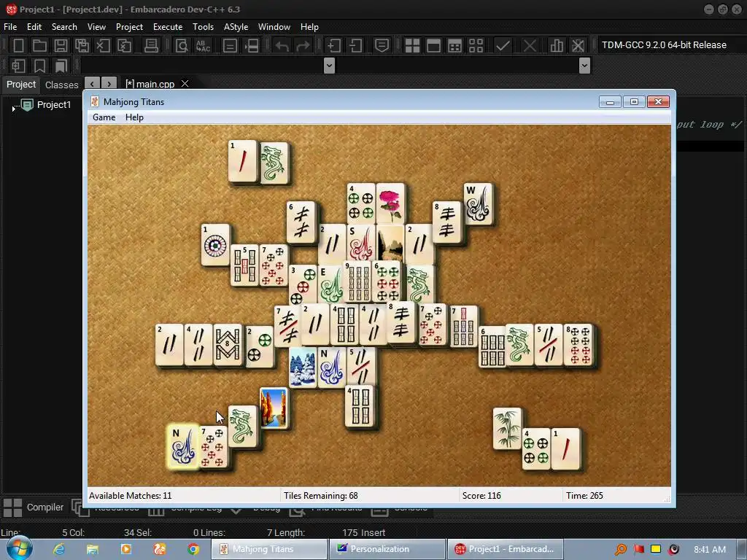
Task: Click the Compile & Run icon
Action: (455, 45)
